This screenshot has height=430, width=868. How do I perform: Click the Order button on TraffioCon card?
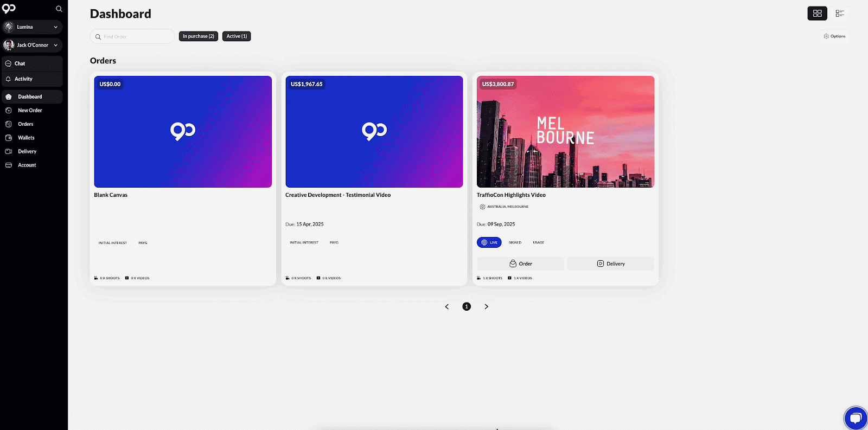pos(520,264)
